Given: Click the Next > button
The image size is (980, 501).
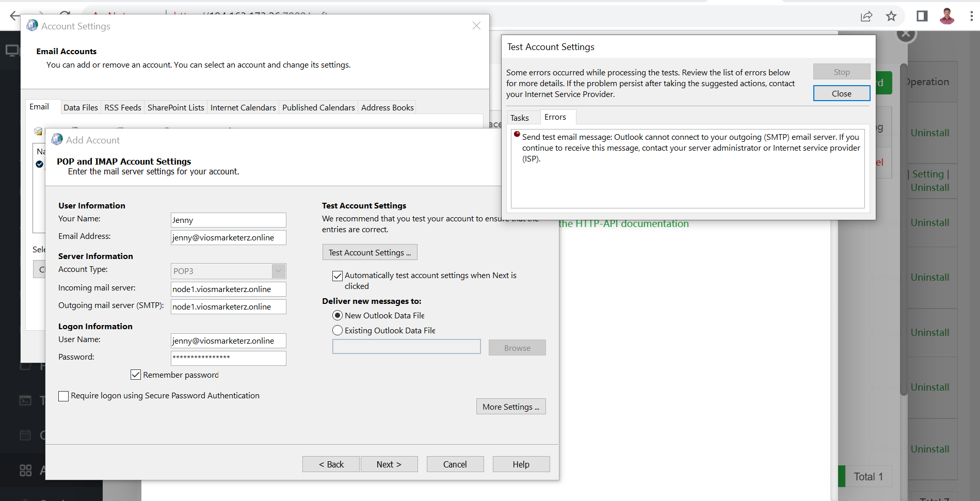Looking at the screenshot, I should [x=389, y=464].
